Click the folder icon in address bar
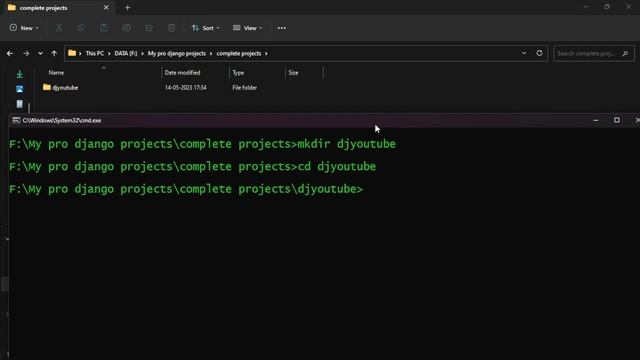Image resolution: width=640 pixels, height=360 pixels. tap(72, 53)
